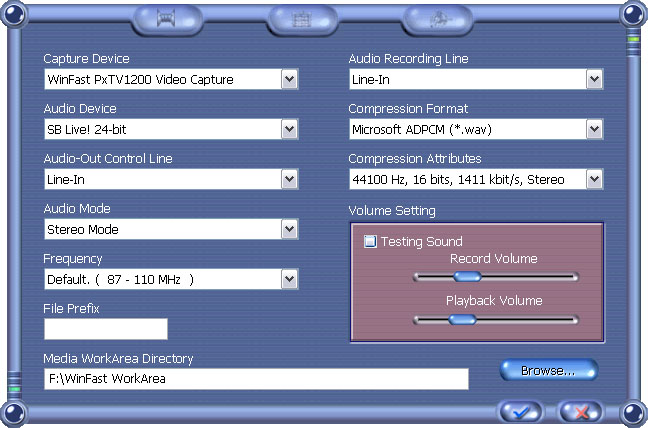
Task: Click the Media WorkArea Directory path field
Action: (x=256, y=379)
